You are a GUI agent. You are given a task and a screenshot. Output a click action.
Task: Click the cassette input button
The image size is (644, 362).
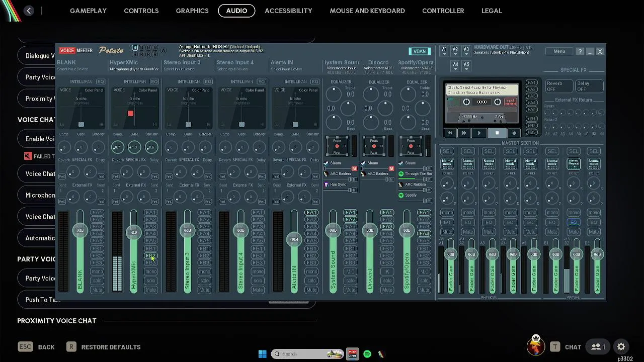tap(511, 102)
